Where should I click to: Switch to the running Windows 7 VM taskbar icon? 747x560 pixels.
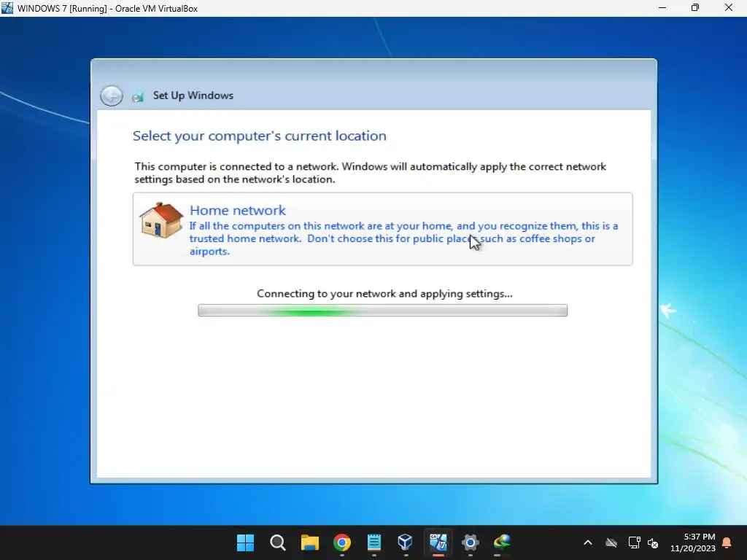pyautogui.click(x=438, y=542)
